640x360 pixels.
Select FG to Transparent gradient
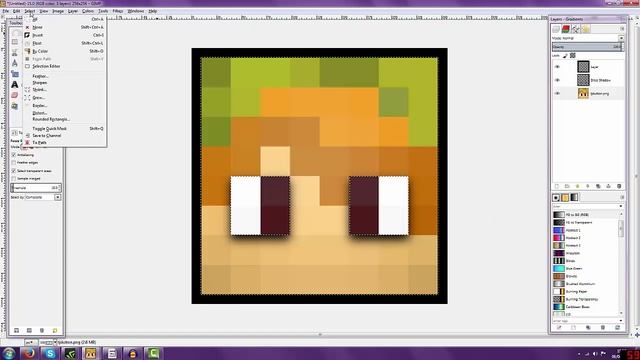pos(586,222)
